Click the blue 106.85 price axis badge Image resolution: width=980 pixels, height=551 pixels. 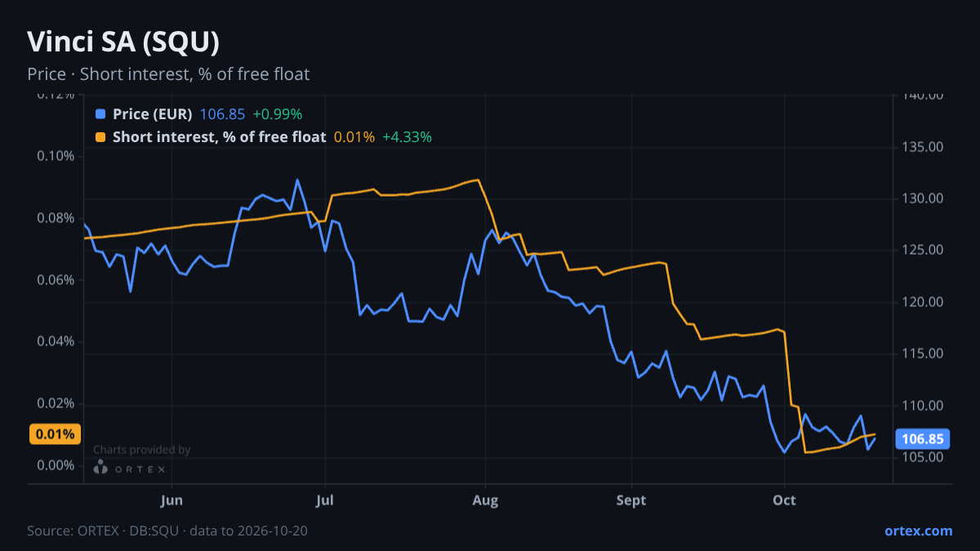point(923,439)
